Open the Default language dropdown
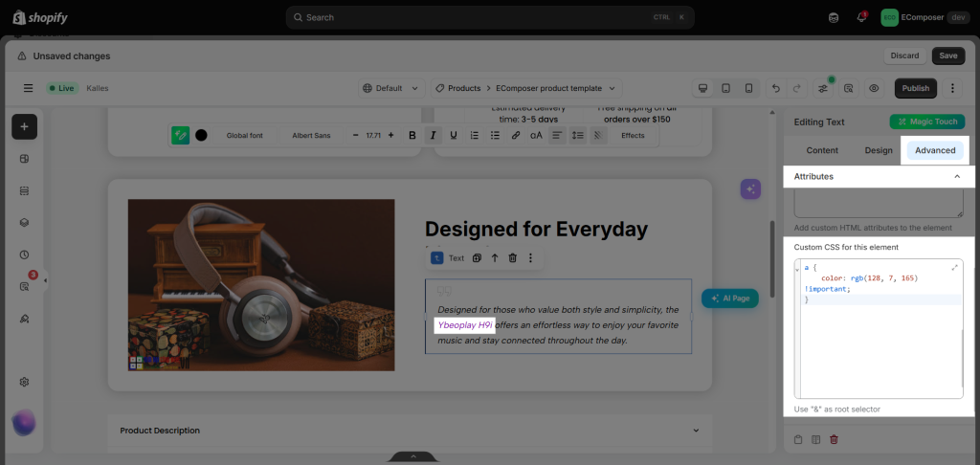This screenshot has height=465, width=980. pyautogui.click(x=391, y=88)
